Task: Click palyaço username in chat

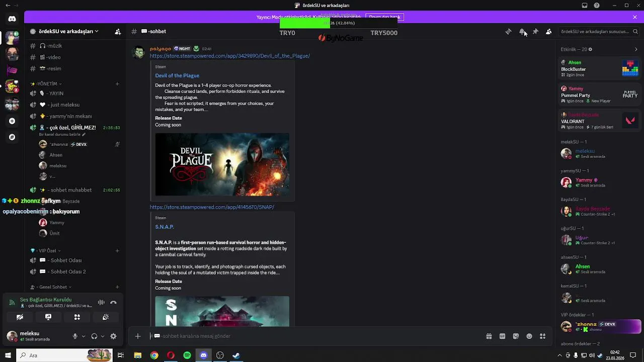Action: [160, 49]
